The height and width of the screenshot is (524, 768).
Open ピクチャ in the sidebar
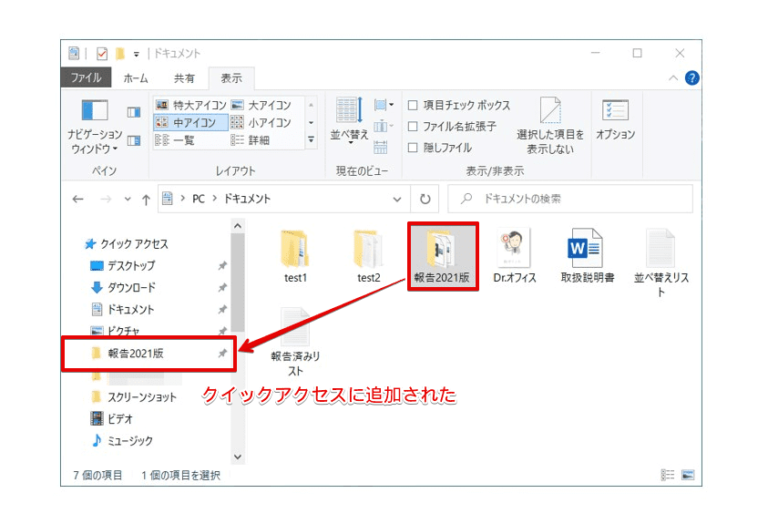click(x=116, y=331)
